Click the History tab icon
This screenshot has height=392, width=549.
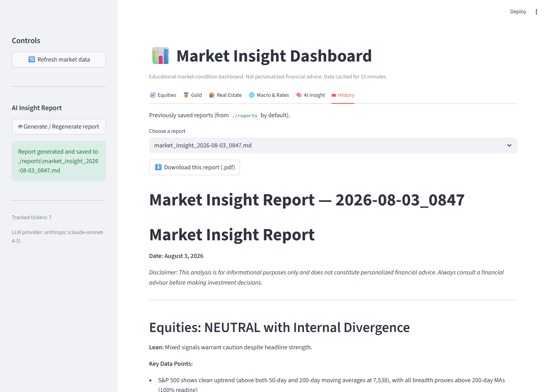[334, 95]
